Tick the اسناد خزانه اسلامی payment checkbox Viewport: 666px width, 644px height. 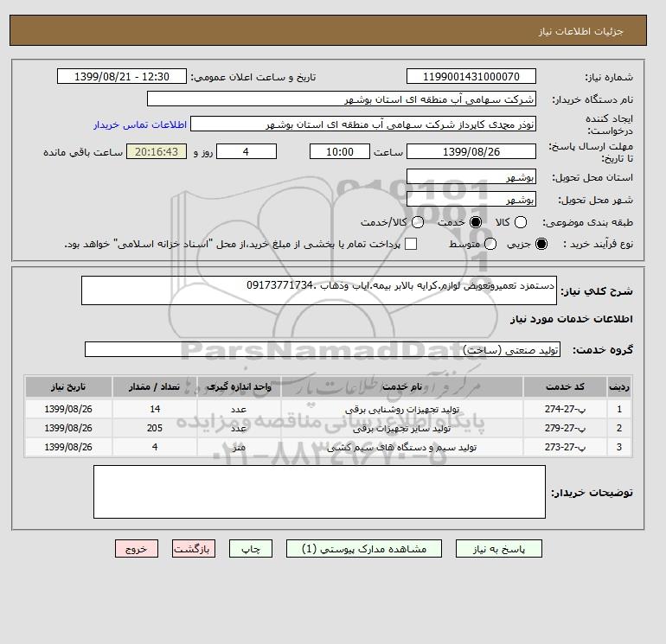coord(411,244)
